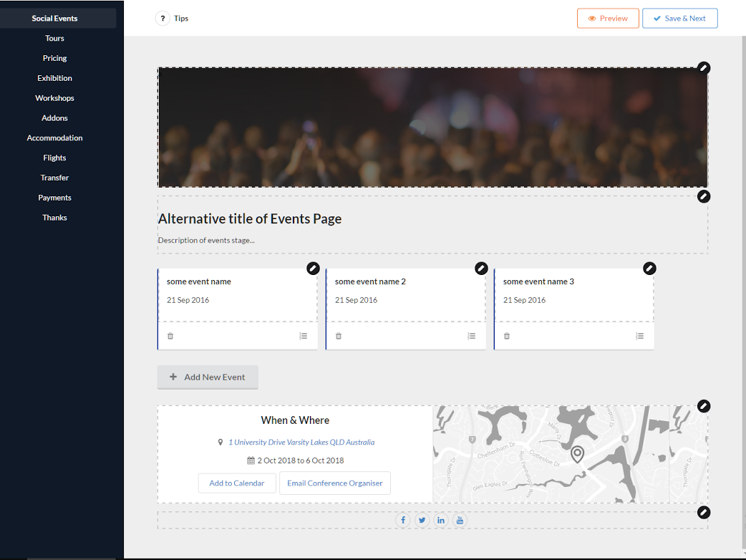Screen dimensions: 746x560
Task: Click the 'some event name 2' title text
Action: coord(370,281)
